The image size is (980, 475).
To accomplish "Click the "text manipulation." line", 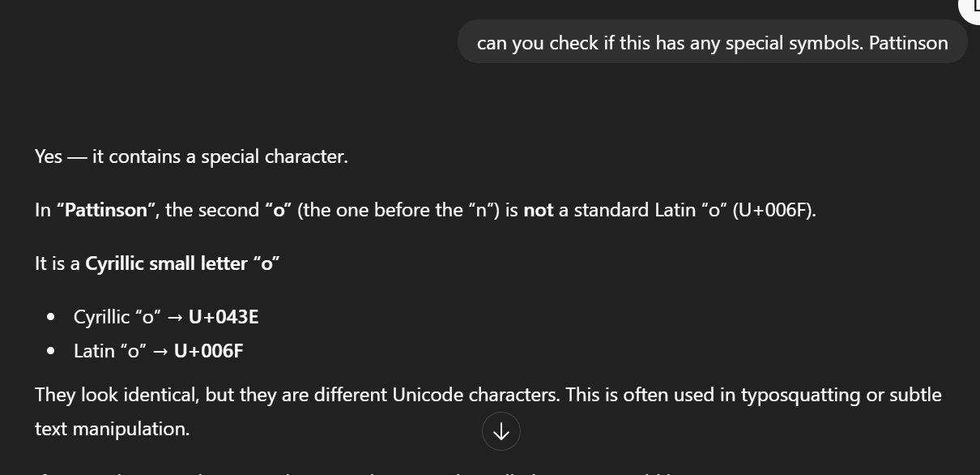I will (112, 429).
